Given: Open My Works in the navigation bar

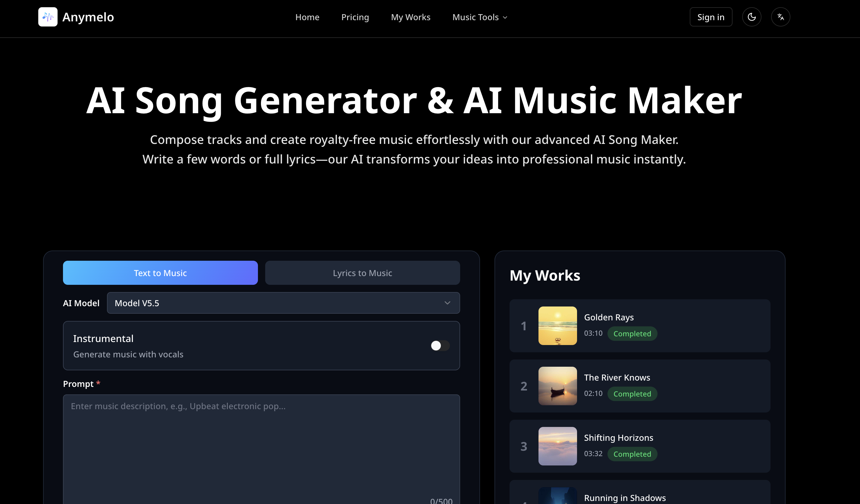Looking at the screenshot, I should click(x=410, y=17).
